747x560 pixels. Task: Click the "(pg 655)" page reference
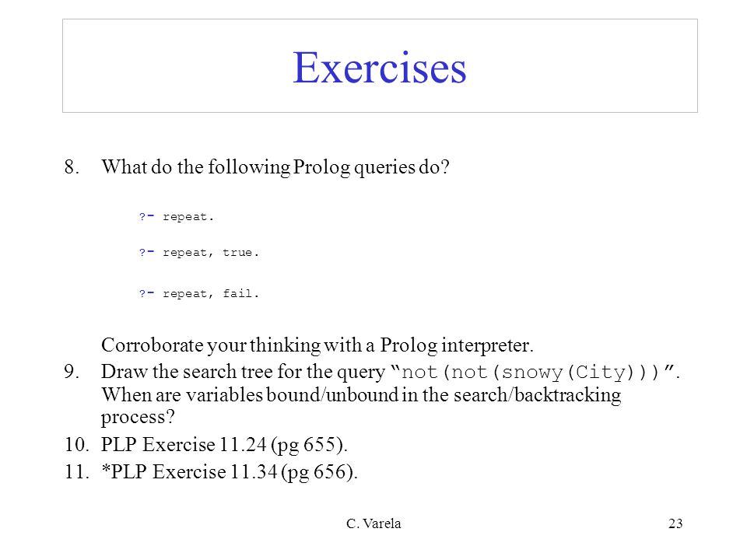coord(309,445)
